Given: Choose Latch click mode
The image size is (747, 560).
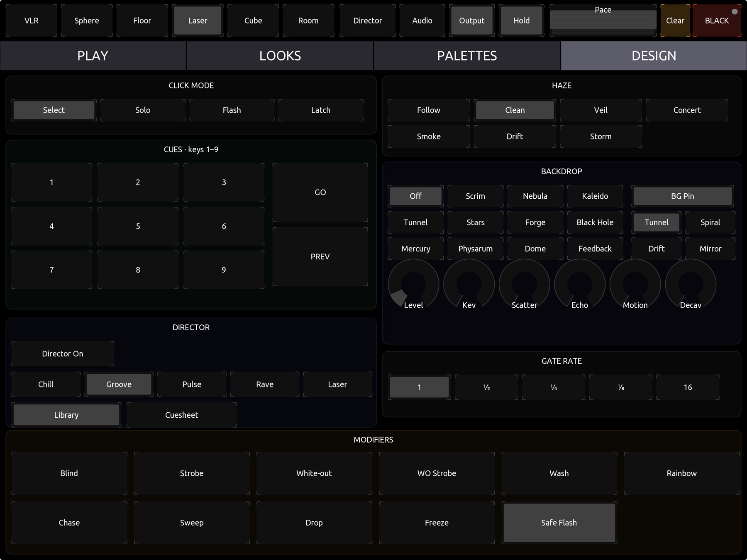Looking at the screenshot, I should (321, 110).
